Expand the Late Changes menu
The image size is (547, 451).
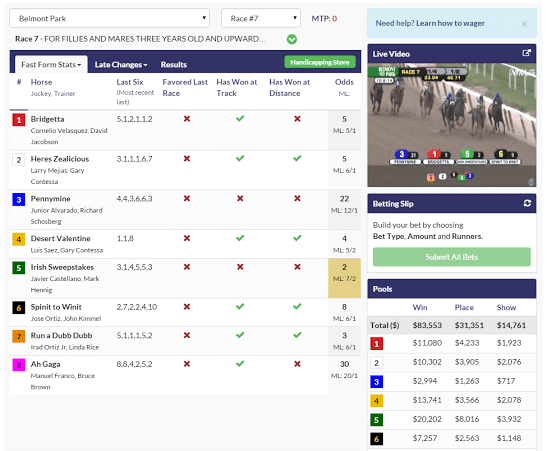(x=121, y=65)
